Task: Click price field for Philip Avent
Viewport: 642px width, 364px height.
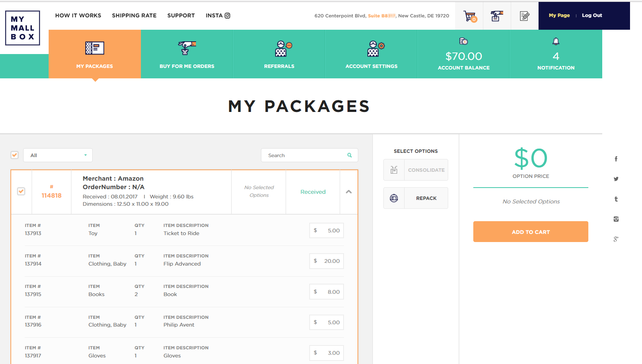Action: point(327,322)
